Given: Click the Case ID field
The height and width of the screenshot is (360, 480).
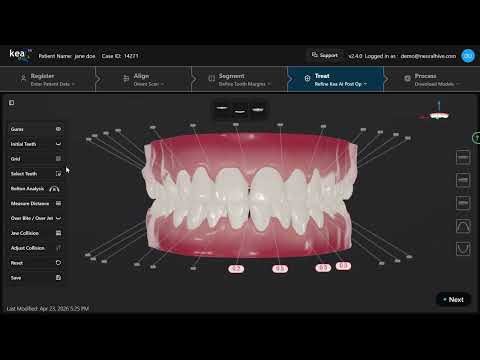Looking at the screenshot, I should pyautogui.click(x=120, y=56).
